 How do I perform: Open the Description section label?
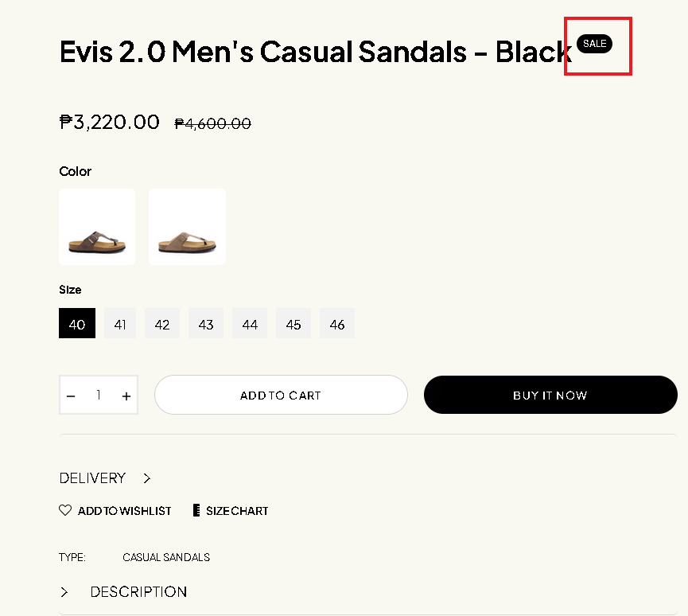(138, 592)
